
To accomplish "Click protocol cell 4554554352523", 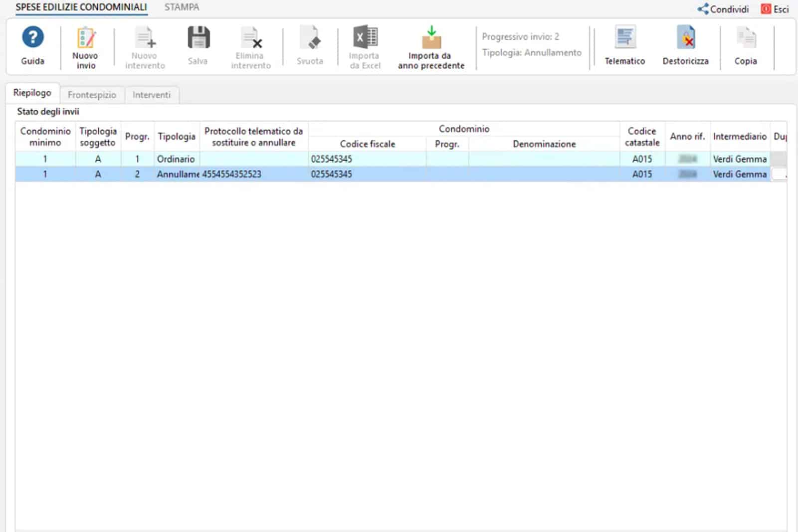I will tap(232, 174).
